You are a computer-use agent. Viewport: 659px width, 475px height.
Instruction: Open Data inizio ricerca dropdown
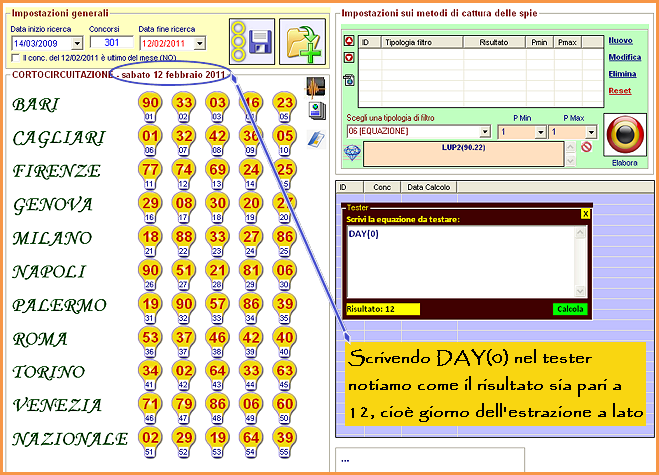[x=77, y=43]
